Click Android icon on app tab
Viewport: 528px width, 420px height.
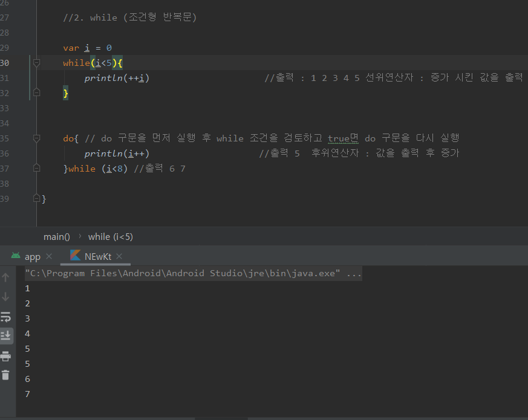click(x=16, y=256)
